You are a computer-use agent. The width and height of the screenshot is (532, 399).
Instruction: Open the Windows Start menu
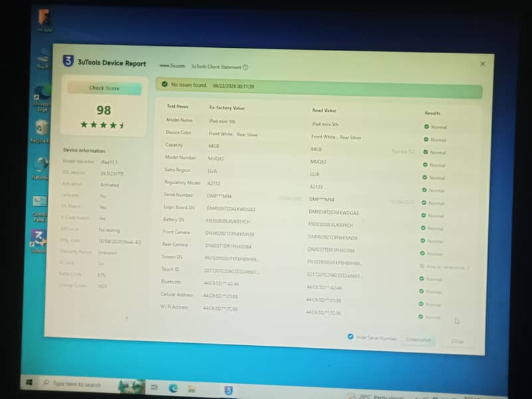tap(29, 382)
